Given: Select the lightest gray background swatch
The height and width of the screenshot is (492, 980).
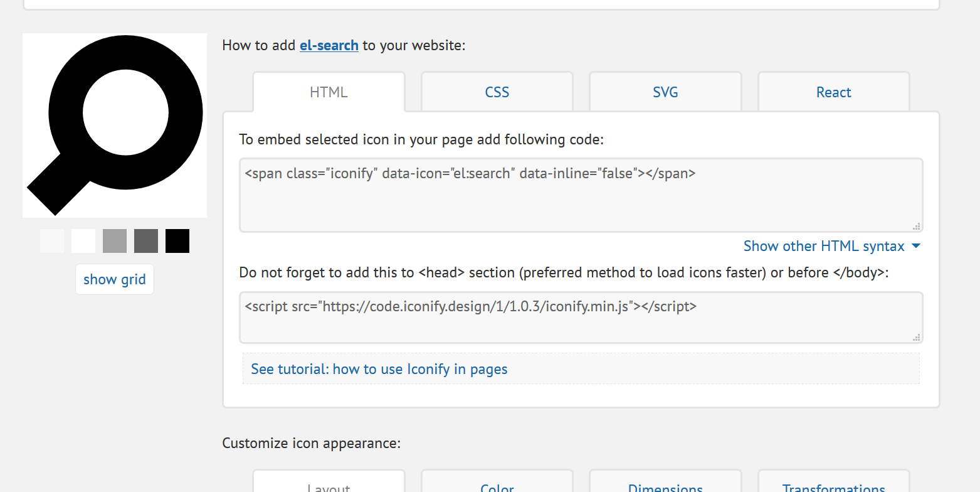Looking at the screenshot, I should tap(52, 241).
